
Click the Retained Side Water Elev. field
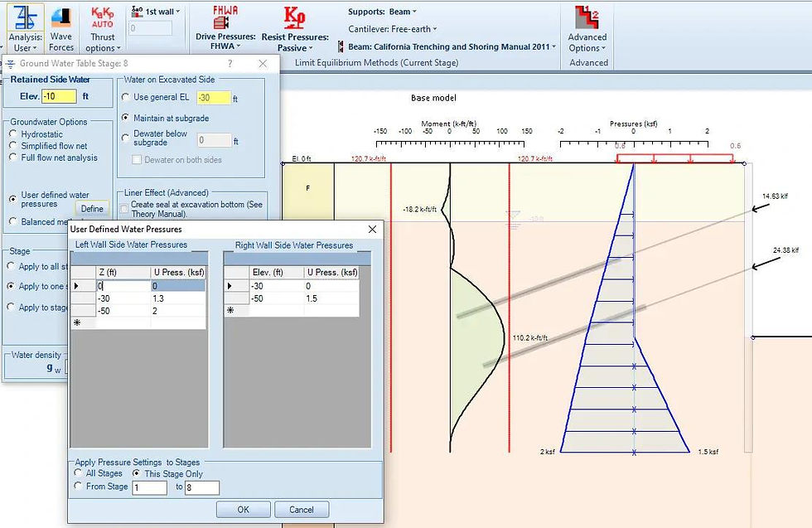tap(60, 96)
